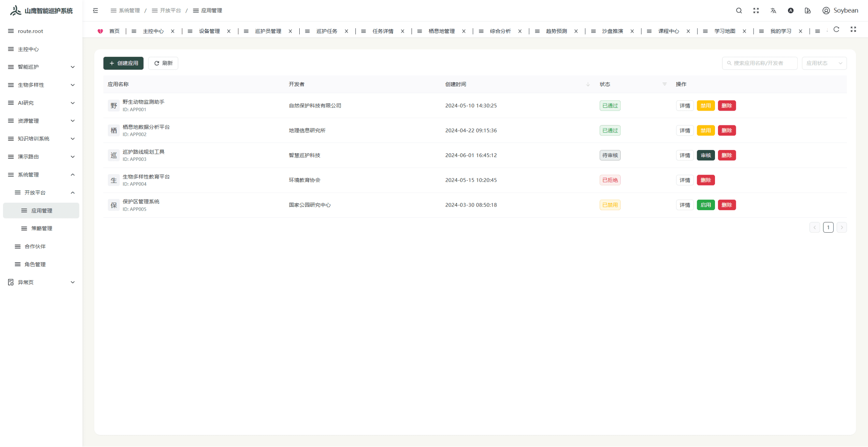Reload the current tab with the refresh icon
This screenshot has width=868, height=447.
click(x=836, y=30)
